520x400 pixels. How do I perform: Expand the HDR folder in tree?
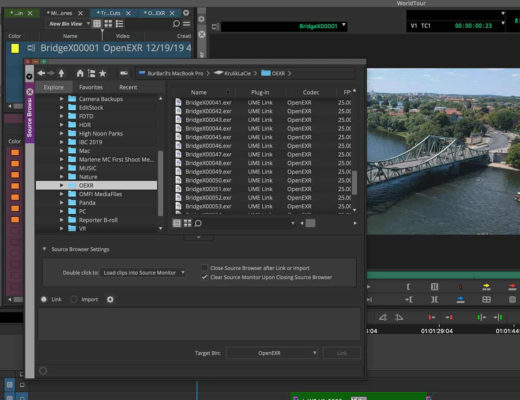click(x=61, y=125)
